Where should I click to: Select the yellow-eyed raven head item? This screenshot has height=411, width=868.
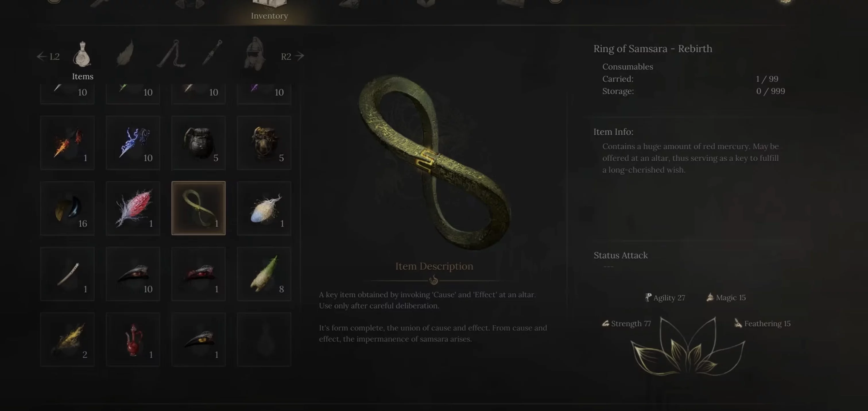198,340
